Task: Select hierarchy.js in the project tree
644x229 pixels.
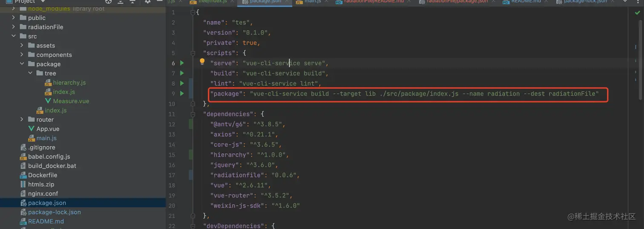Action: (69, 83)
